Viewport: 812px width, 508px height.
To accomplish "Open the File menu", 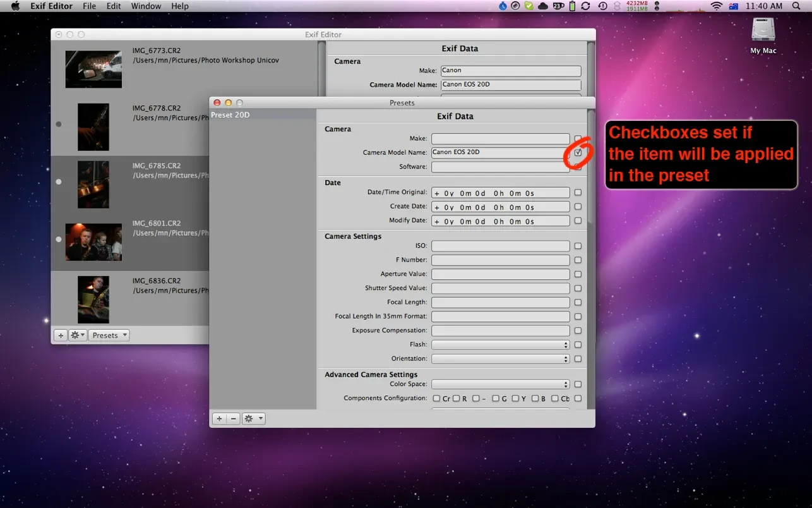I will [89, 6].
